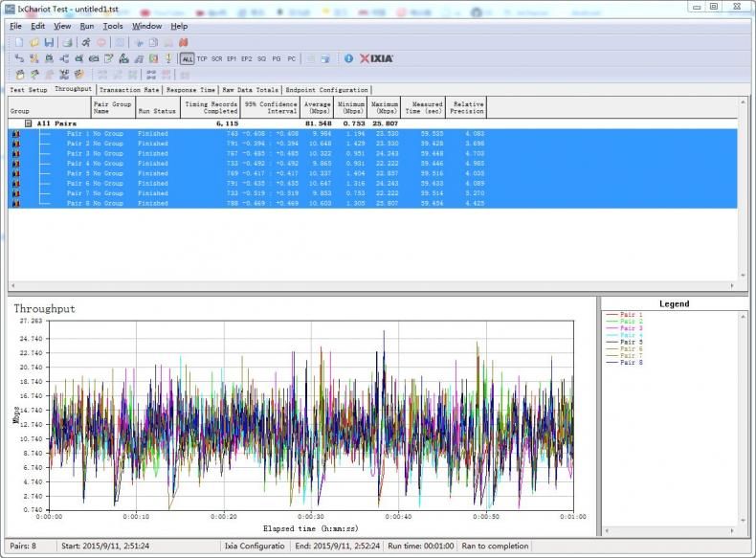Click the red binoculars find icon
Image resolution: width=756 pixels, height=558 pixels.
click(x=183, y=42)
